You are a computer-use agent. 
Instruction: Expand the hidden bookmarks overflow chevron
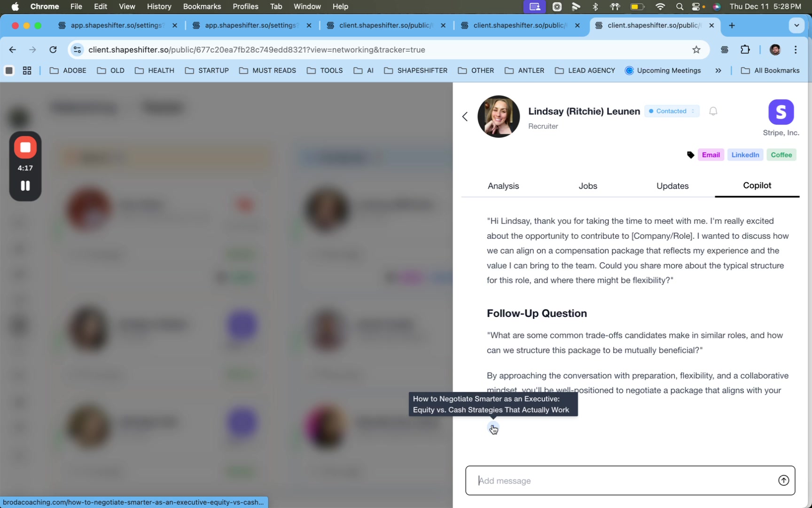coord(718,71)
